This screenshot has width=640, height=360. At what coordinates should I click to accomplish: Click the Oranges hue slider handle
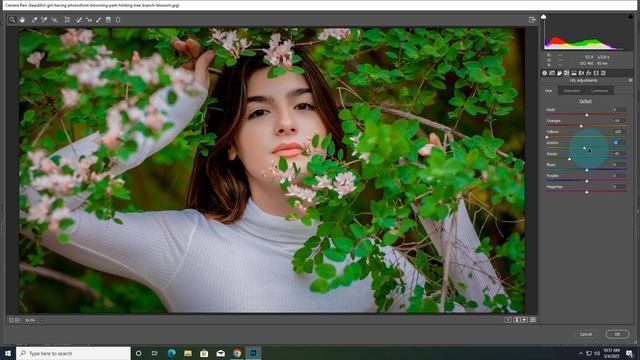click(581, 126)
